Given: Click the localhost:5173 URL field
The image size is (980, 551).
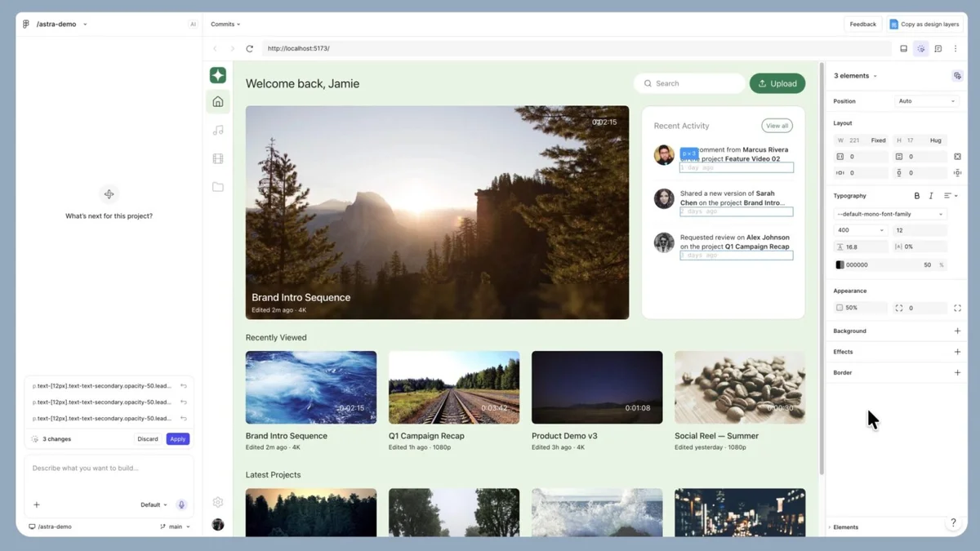Looking at the screenshot, I should pos(577,49).
